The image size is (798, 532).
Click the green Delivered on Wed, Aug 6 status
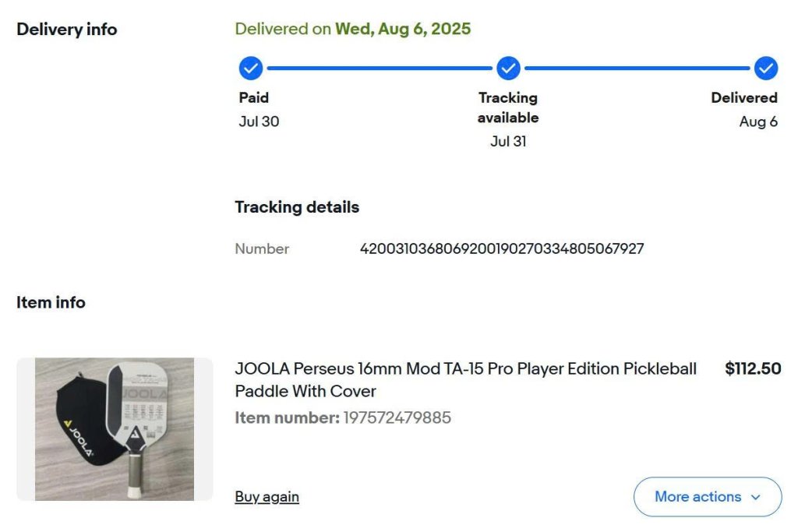[353, 30]
